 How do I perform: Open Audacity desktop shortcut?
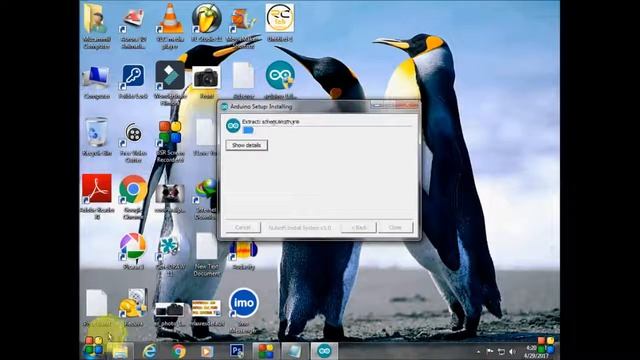(x=243, y=254)
